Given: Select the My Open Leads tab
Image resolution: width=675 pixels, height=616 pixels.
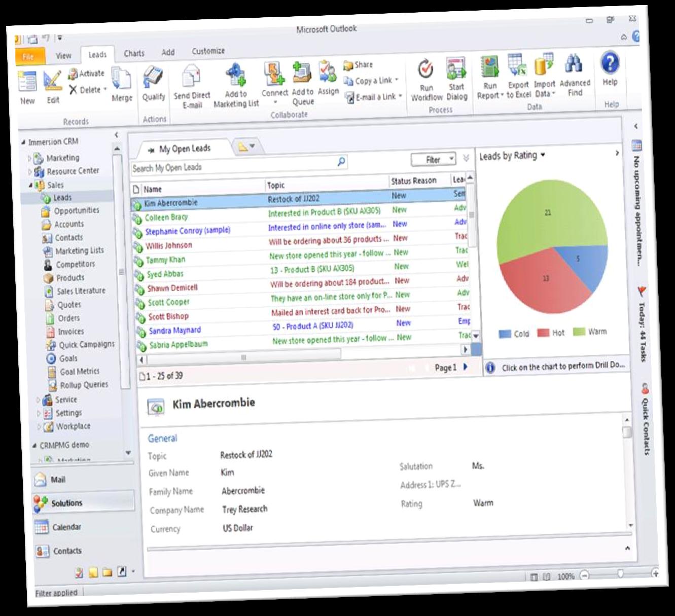Looking at the screenshot, I should tap(185, 149).
